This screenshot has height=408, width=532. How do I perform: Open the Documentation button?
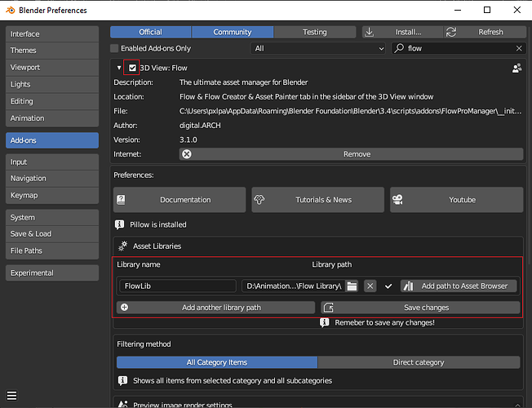180,200
